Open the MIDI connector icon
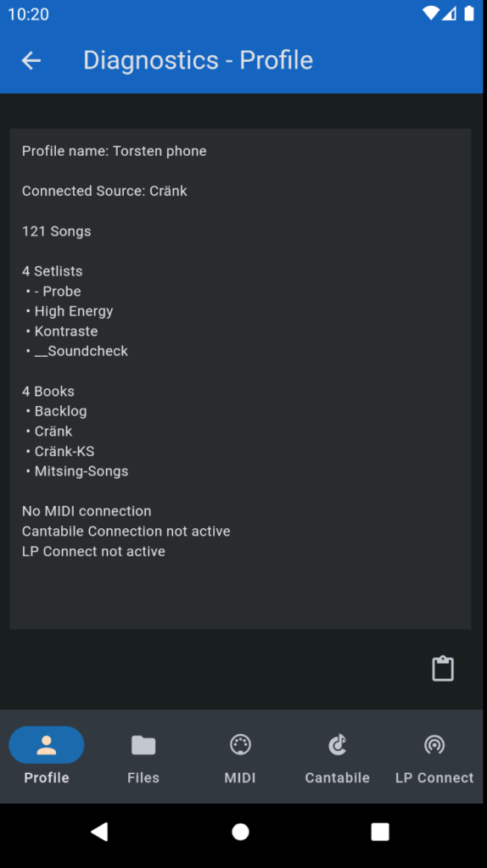Viewport: 487px width, 868px height. point(240,744)
